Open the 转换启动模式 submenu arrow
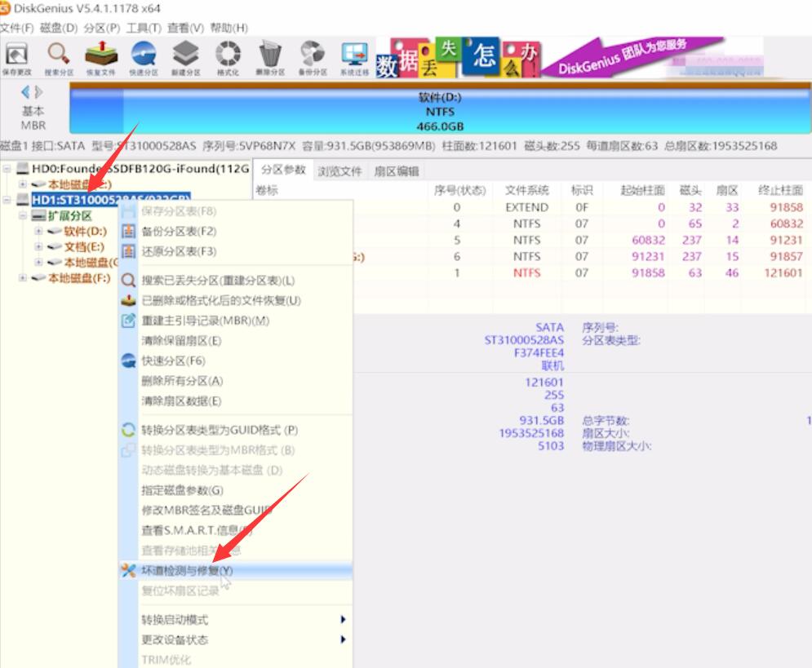The image size is (812, 668). pyautogui.click(x=342, y=619)
